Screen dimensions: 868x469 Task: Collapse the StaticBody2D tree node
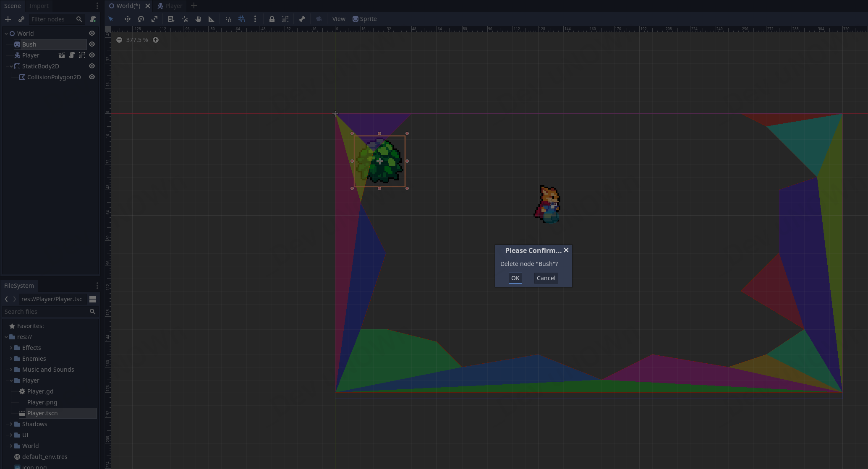(11, 66)
